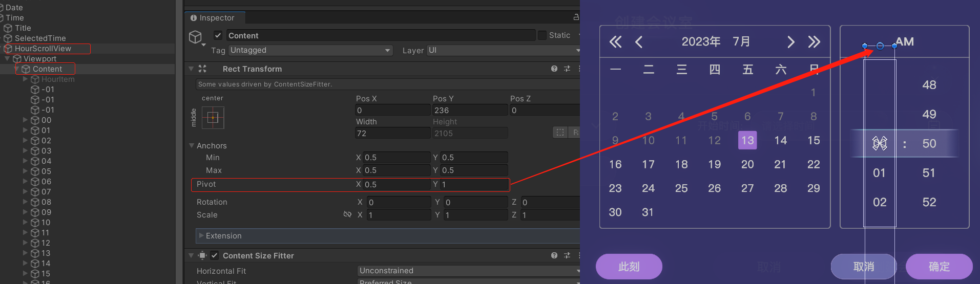980x284 pixels.
Task: Select highlighted day 13 in the calendar
Action: pos(747,140)
